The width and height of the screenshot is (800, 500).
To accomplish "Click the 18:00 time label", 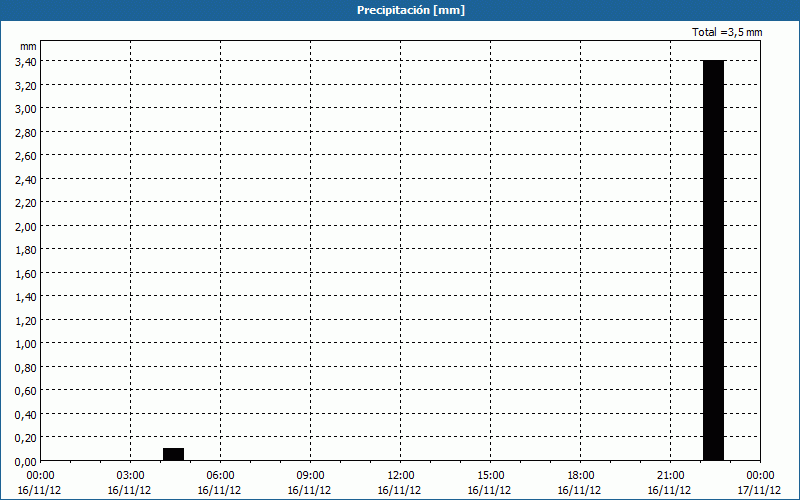I will tap(581, 476).
